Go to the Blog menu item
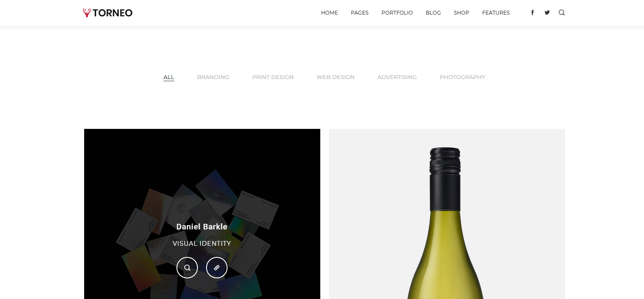The height and width of the screenshot is (299, 644). click(x=433, y=13)
